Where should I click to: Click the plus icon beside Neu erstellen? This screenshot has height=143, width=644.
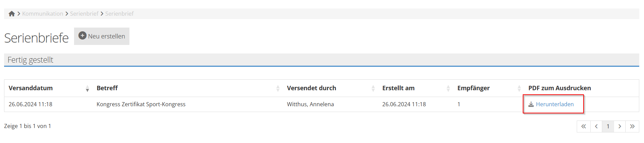[82, 35]
